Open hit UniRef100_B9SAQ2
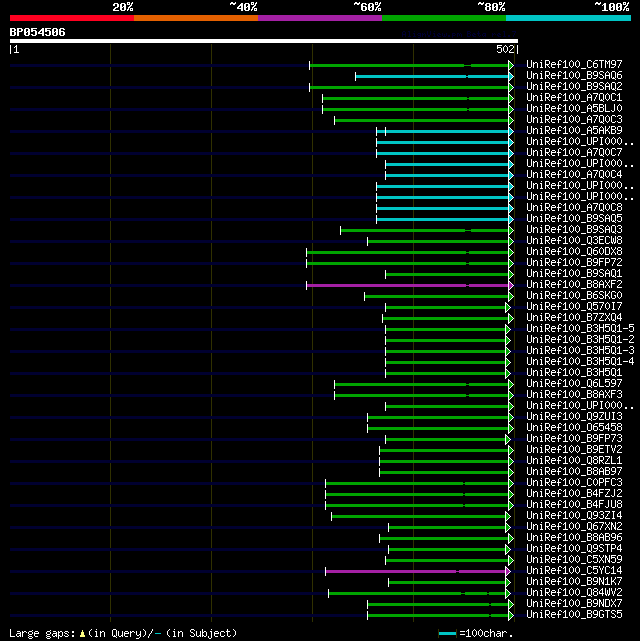 click(574, 87)
